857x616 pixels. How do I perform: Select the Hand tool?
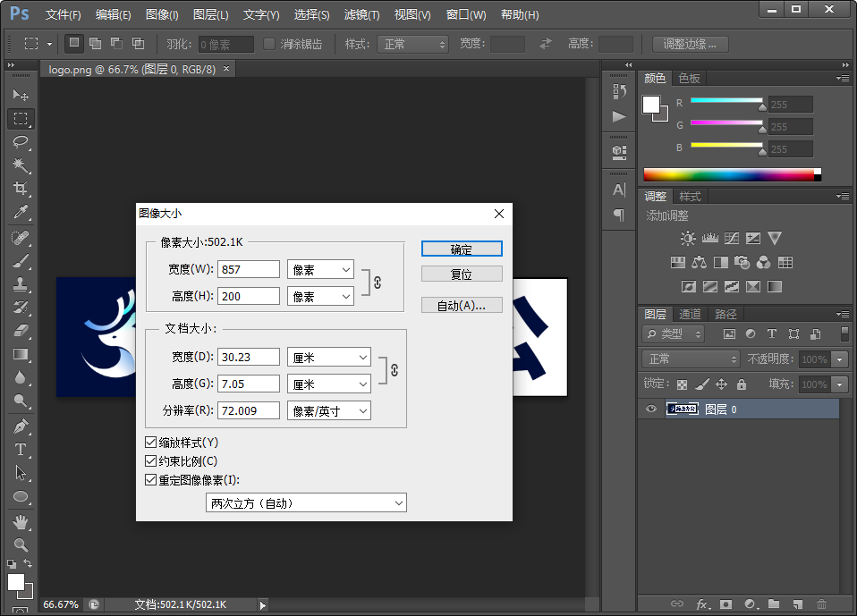coord(21,520)
